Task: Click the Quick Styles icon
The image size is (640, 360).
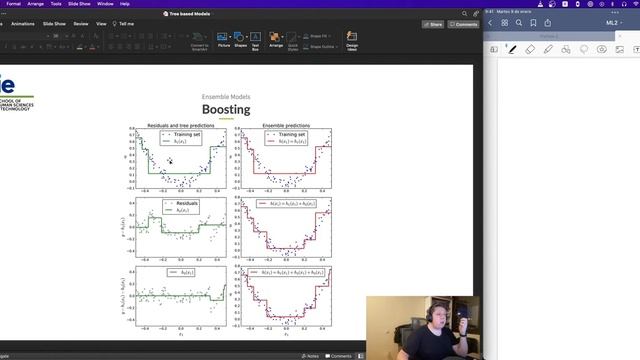Action: pyautogui.click(x=292, y=38)
